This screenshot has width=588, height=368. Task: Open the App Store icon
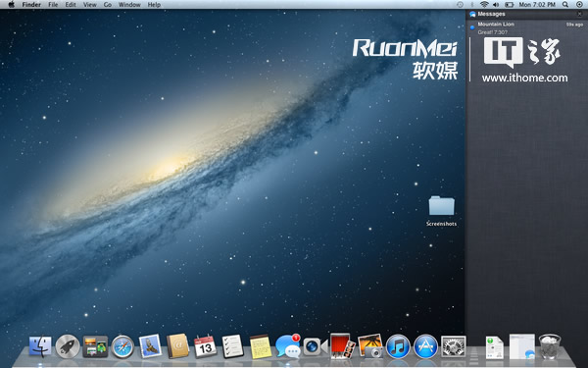pos(425,346)
